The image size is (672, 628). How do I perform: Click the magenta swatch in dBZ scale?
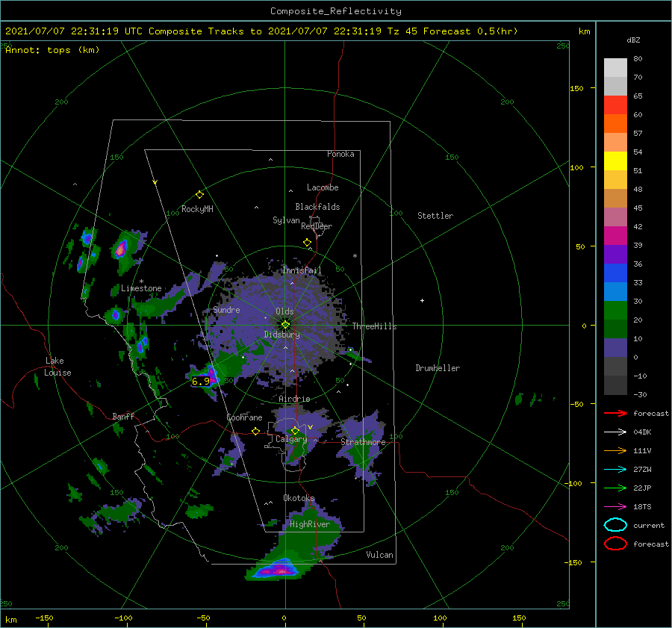[615, 235]
